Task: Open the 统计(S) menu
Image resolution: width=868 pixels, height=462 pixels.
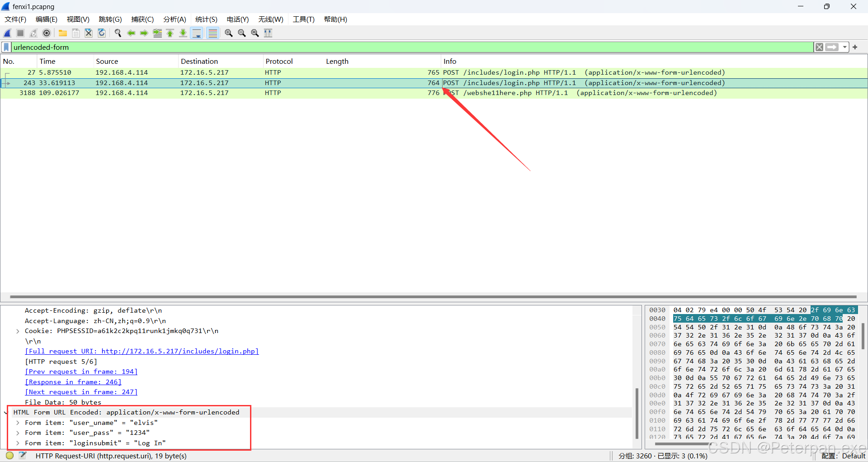Action: 206,19
